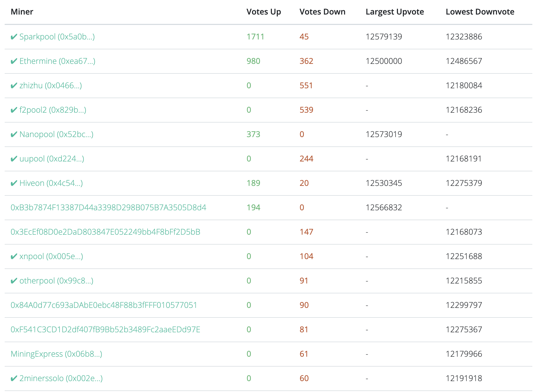Select votes down value 81
Image resolution: width=537 pixels, height=392 pixels.
point(304,330)
